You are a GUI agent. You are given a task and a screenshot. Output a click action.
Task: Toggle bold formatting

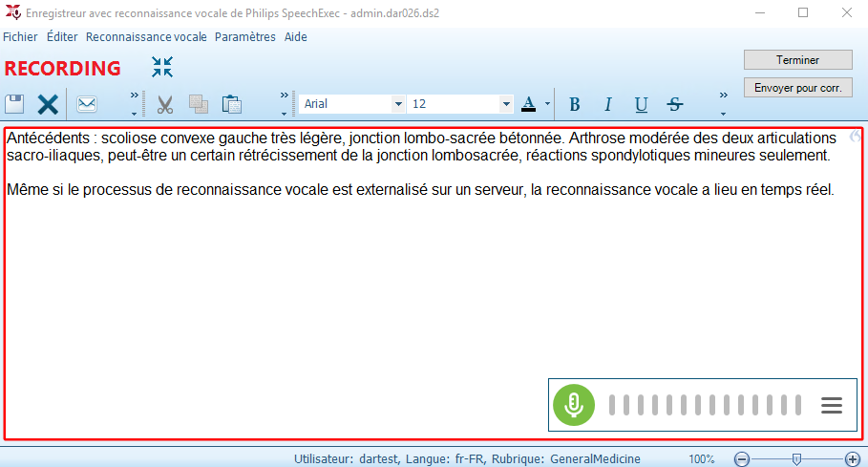point(575,104)
